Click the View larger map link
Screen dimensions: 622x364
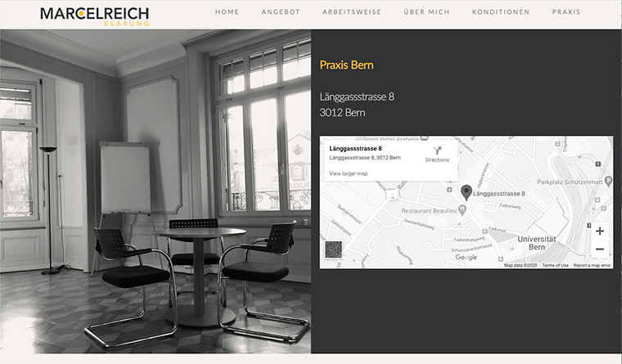[349, 173]
